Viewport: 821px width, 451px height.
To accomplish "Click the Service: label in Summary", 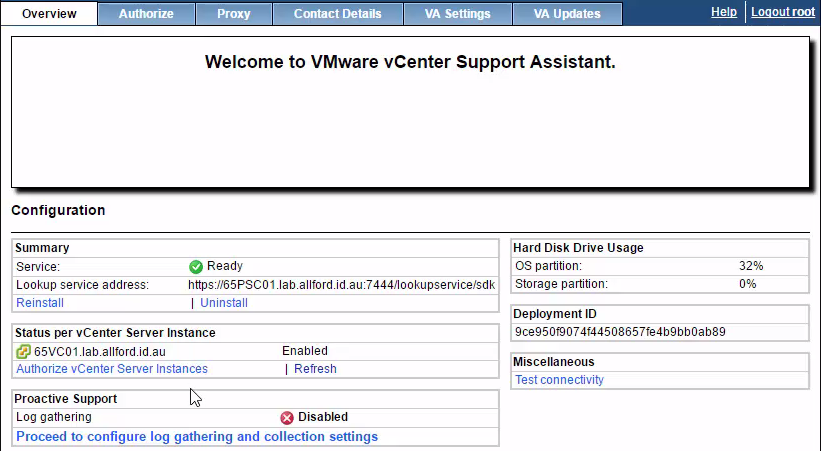I will pyautogui.click(x=38, y=267).
